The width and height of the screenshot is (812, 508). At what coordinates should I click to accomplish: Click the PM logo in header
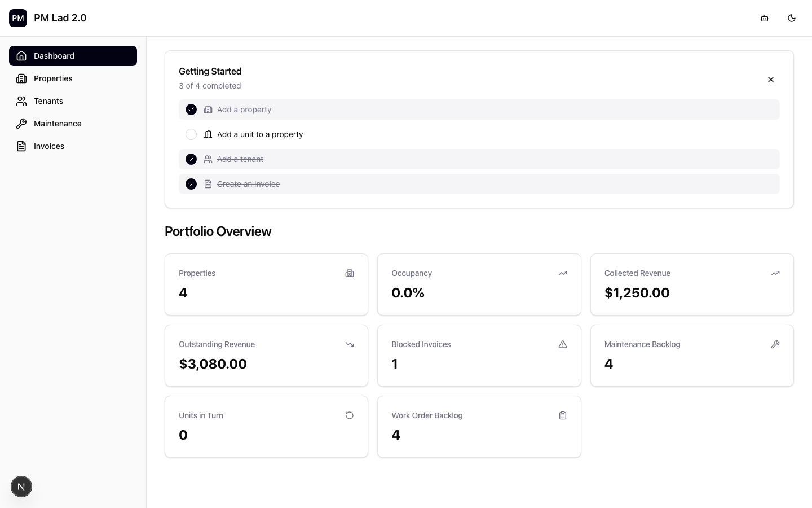pos(18,18)
